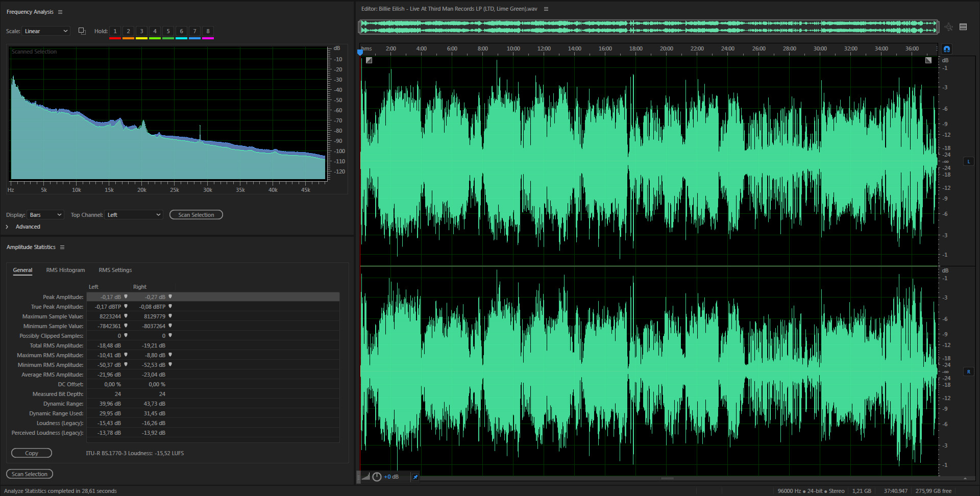Toggle Hold button 2 (orange)
Viewport: 980px width, 496px height.
[x=128, y=32]
